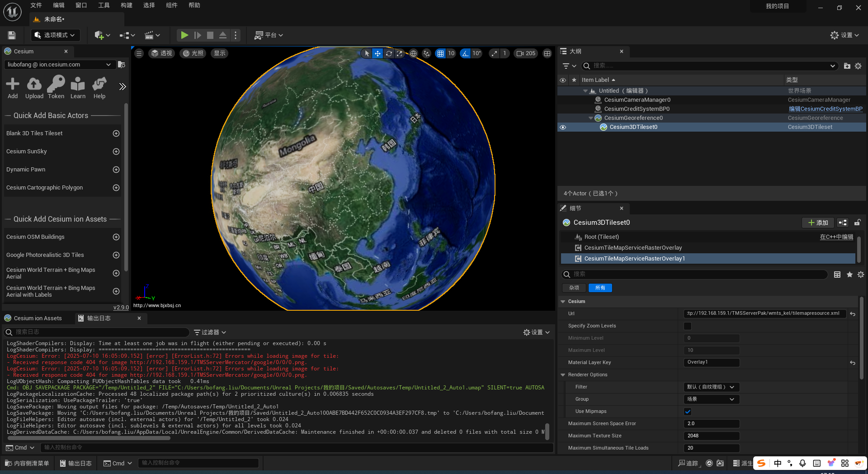Hide Cesium3DTileset0 via its eye toggle
This screenshot has height=474, width=868.
pos(562,127)
